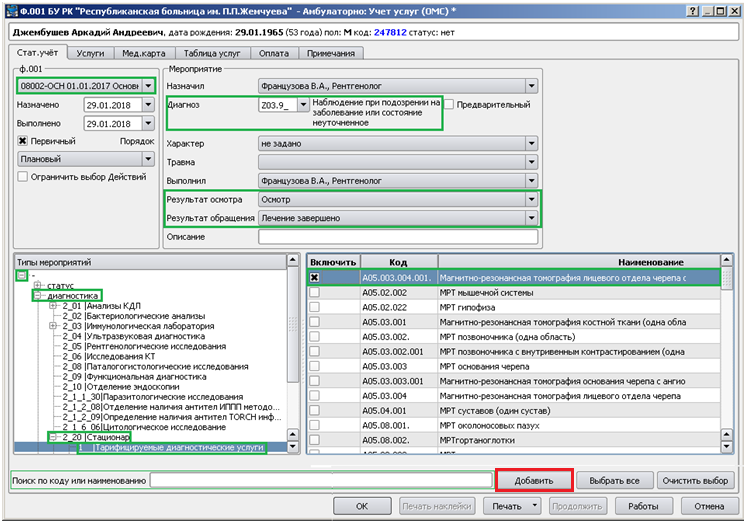The height and width of the screenshot is (523, 746).
Task: Click the Типы мероприятий vertical scrollbar thumb
Action: point(293,324)
